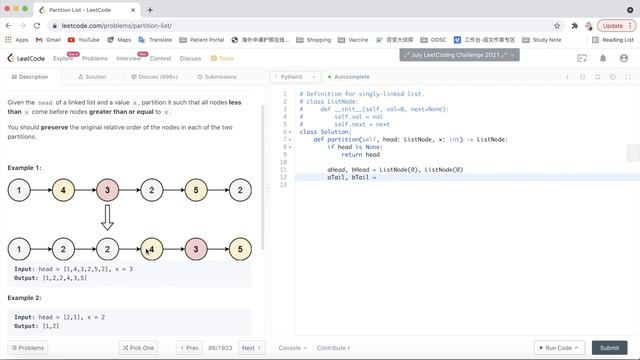Toggle the Autocomplete indicator

click(349, 77)
